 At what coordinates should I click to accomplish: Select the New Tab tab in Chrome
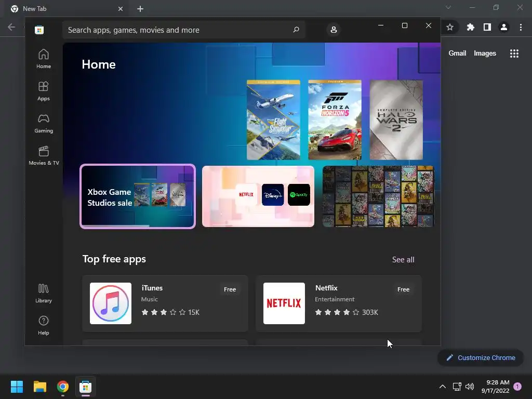coord(67,9)
